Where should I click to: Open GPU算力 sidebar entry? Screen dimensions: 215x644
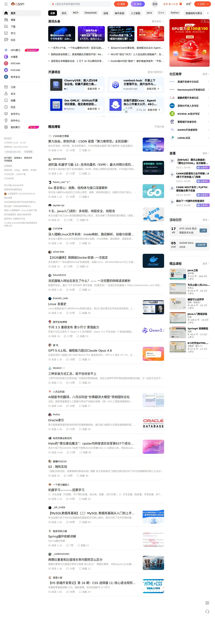click(22, 50)
